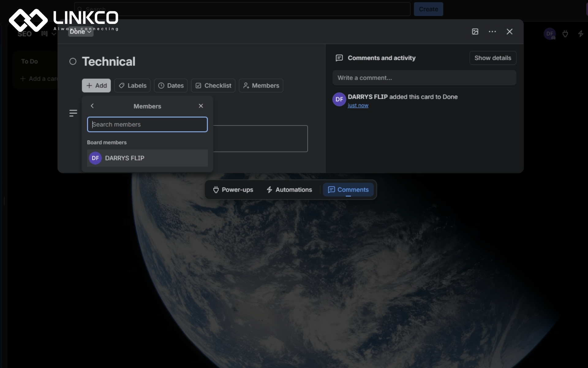
Task: Focus the Search members field
Action: point(147,125)
